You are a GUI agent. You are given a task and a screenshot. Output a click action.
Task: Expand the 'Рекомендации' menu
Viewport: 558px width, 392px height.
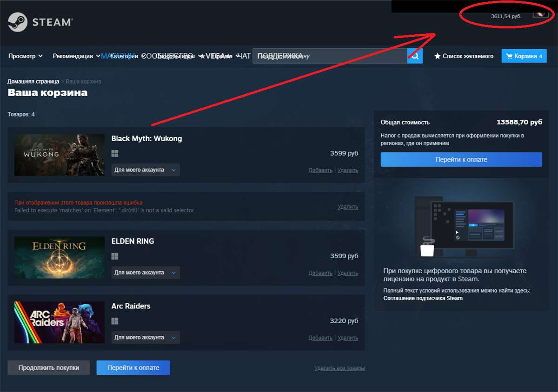(76, 56)
